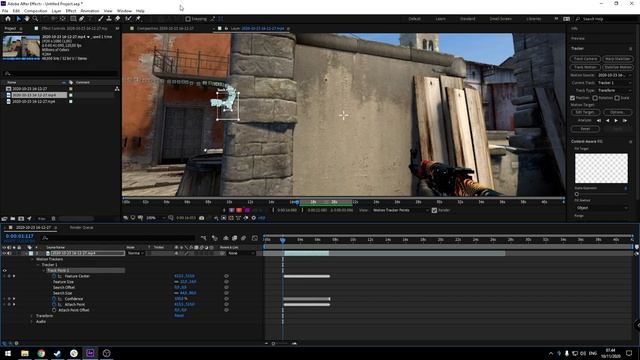The width and height of the screenshot is (640, 360).
Task: Click the Options button in Tracker
Action: [618, 112]
